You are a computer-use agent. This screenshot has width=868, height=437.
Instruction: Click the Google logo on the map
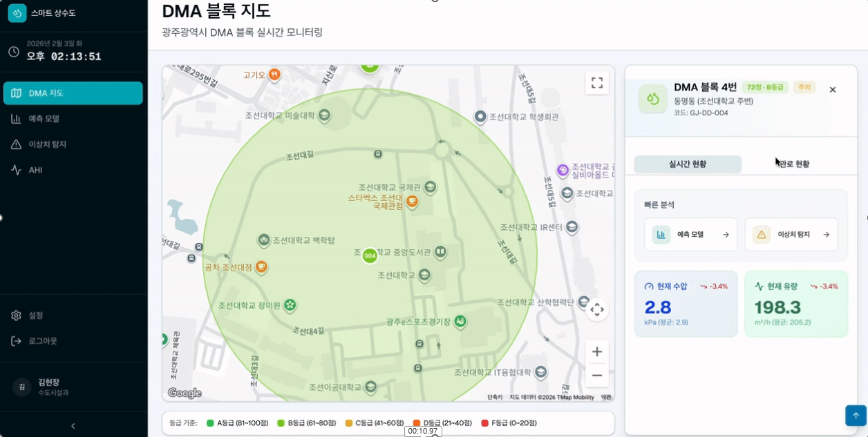185,394
